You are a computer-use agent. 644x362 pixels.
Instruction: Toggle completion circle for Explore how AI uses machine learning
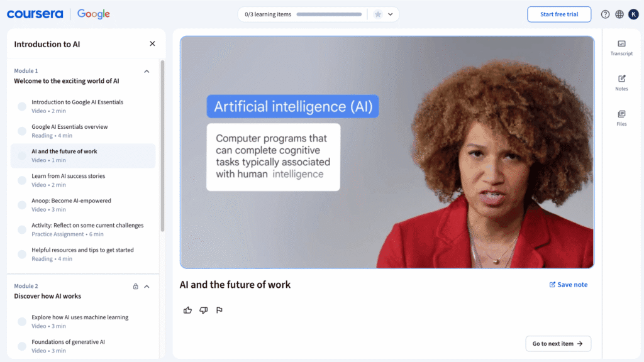(22, 321)
